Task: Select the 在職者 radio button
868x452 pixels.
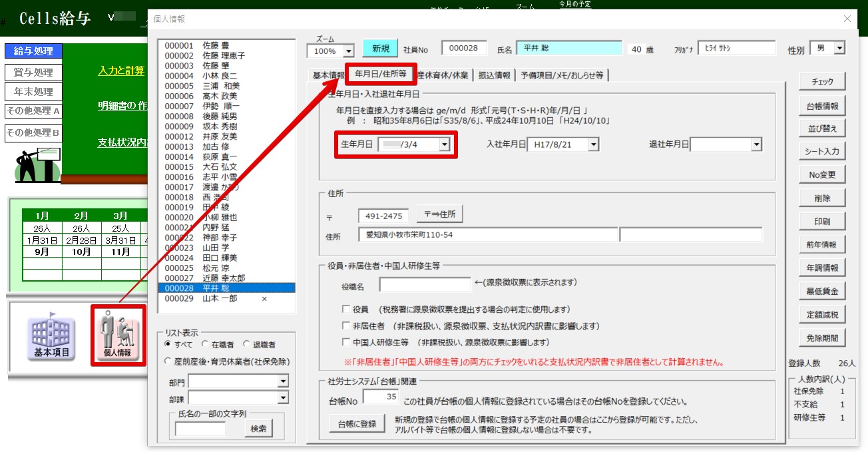Action: click(205, 345)
